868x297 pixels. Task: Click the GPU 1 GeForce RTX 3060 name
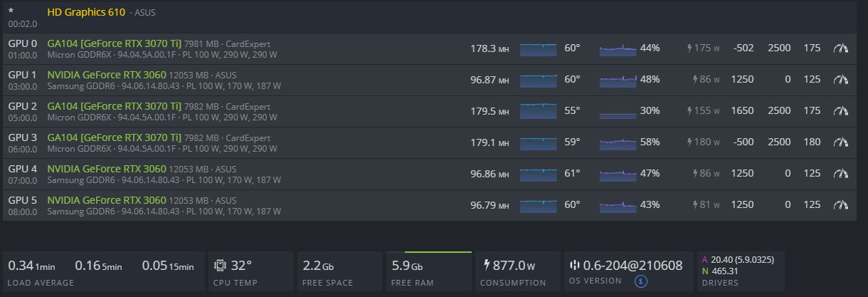tap(107, 75)
